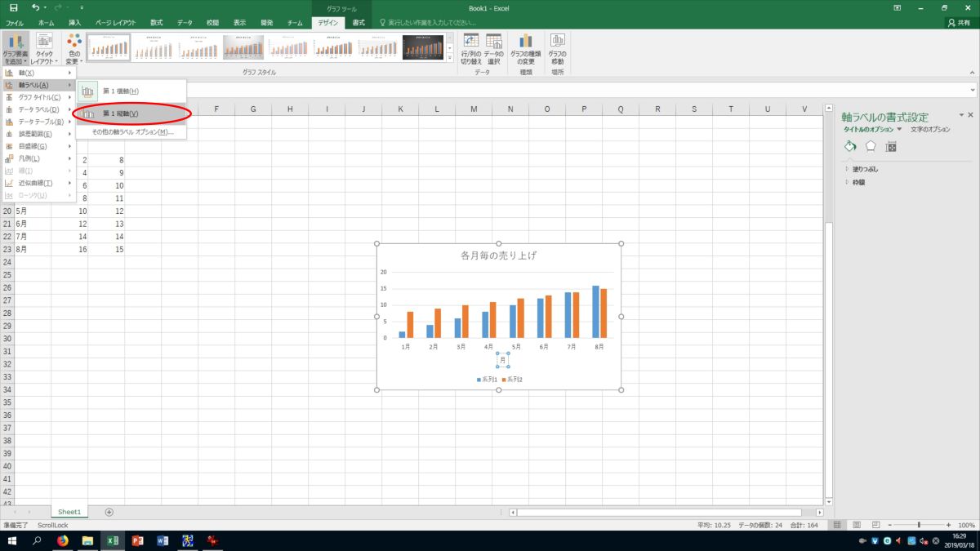The width and height of the screenshot is (980, 551).
Task: Open the format pane options dropdown arrow
Action: pyautogui.click(x=961, y=116)
